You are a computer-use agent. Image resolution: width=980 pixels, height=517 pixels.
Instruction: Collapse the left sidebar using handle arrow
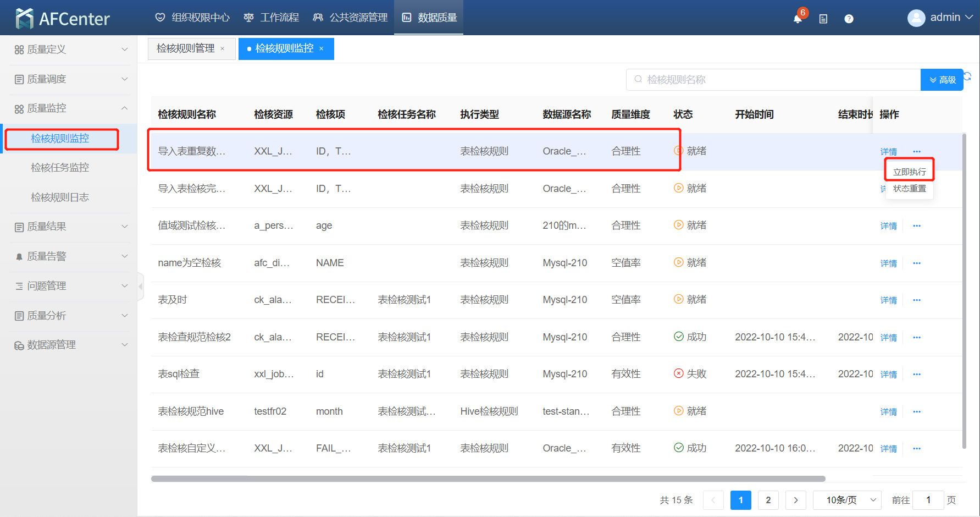point(141,287)
